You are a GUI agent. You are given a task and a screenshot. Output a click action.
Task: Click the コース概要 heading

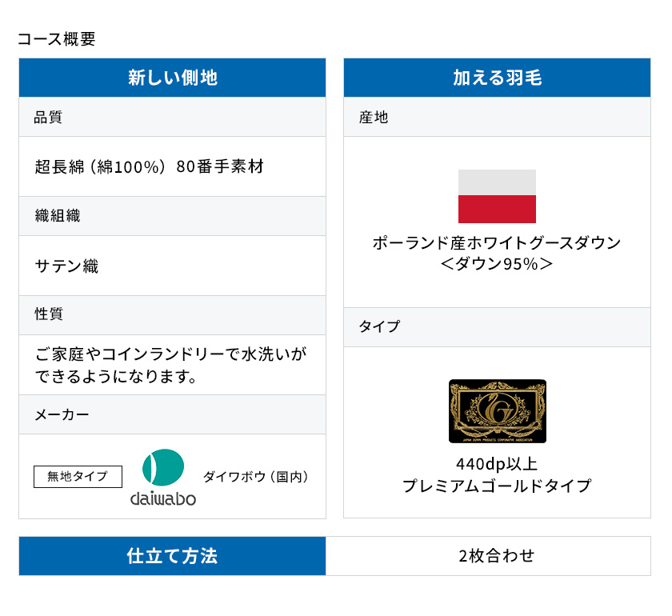click(x=56, y=39)
